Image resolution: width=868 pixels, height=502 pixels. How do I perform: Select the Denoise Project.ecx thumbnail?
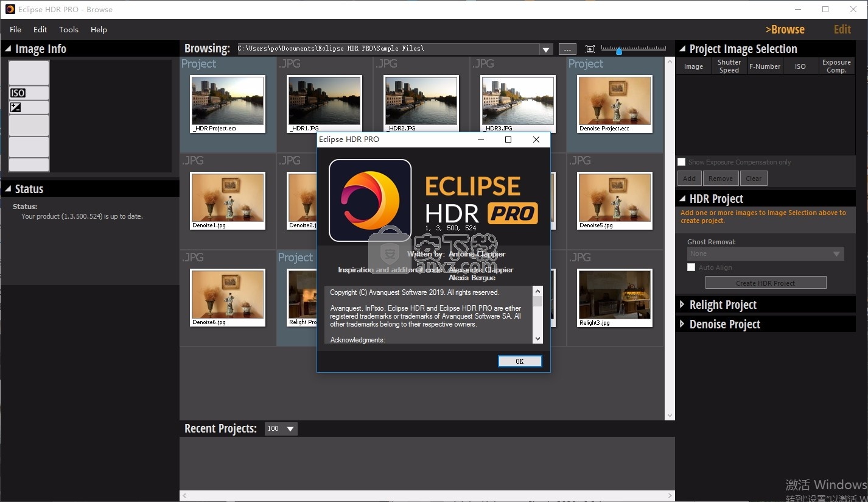(615, 104)
